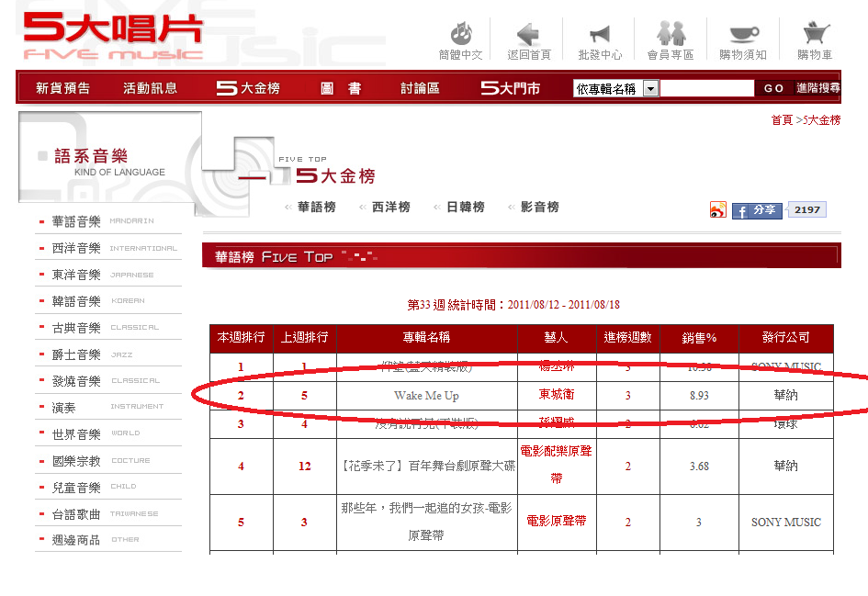Open album 【花季未了】百年舞台劇原聲大碟
Viewport: 868px width, 596px height.
[426, 466]
